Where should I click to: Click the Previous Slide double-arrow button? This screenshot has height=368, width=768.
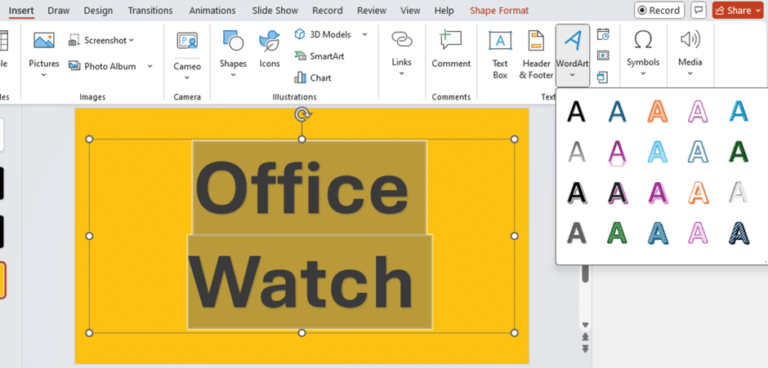[x=585, y=337]
